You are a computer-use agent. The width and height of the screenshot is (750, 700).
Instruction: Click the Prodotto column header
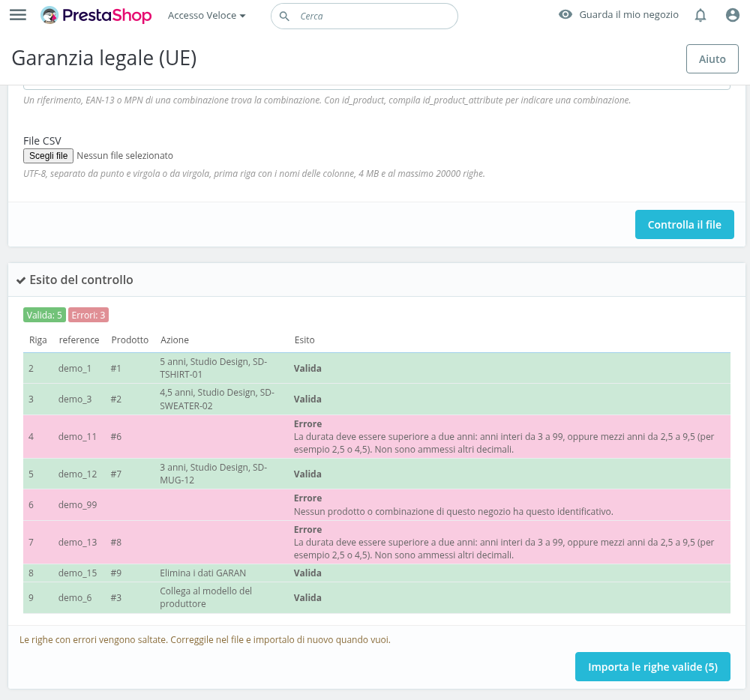130,340
